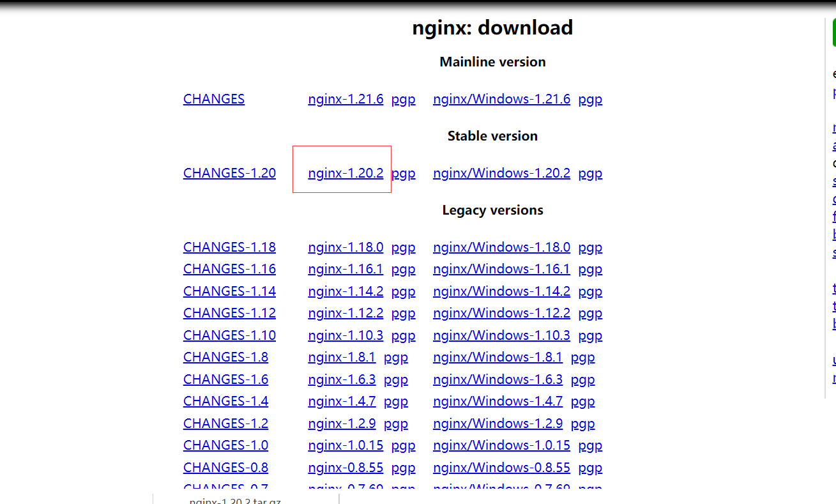The width and height of the screenshot is (836, 504).
Task: Download nginx-1.2.9 source
Action: (x=342, y=424)
